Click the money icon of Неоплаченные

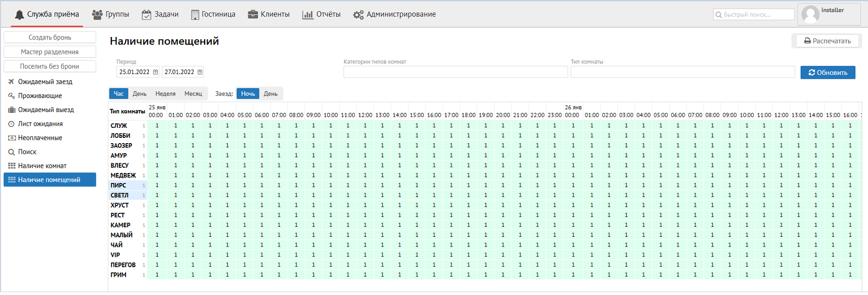click(x=12, y=138)
